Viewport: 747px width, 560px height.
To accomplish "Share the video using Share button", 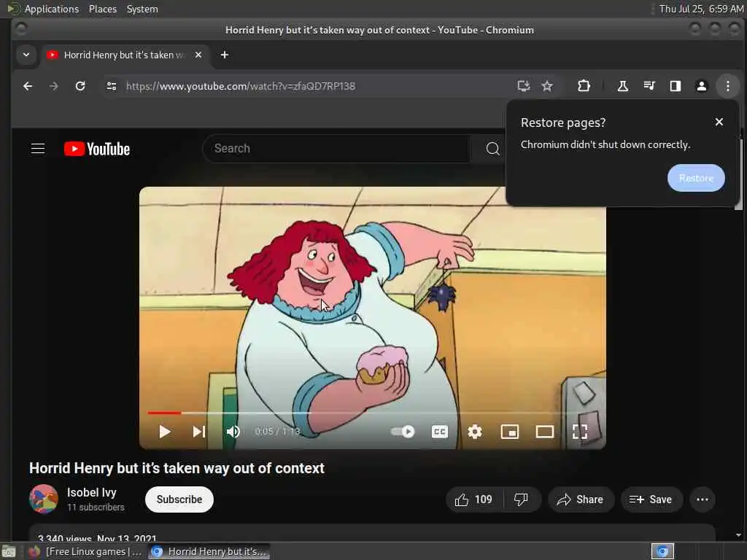I will (x=581, y=499).
